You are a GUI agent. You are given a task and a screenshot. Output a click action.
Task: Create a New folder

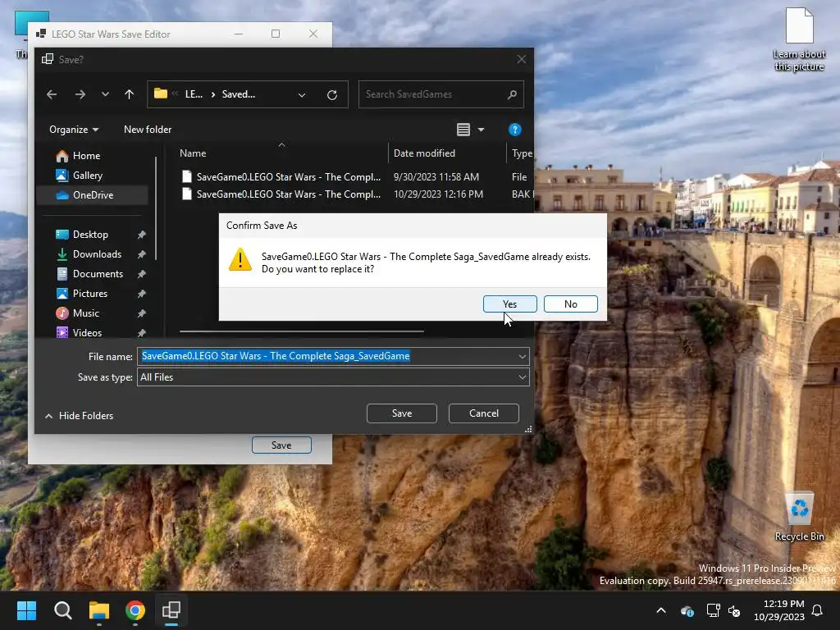point(148,129)
